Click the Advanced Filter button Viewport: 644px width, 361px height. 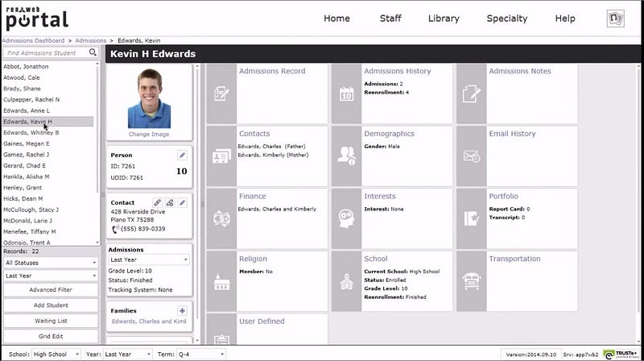(51, 290)
